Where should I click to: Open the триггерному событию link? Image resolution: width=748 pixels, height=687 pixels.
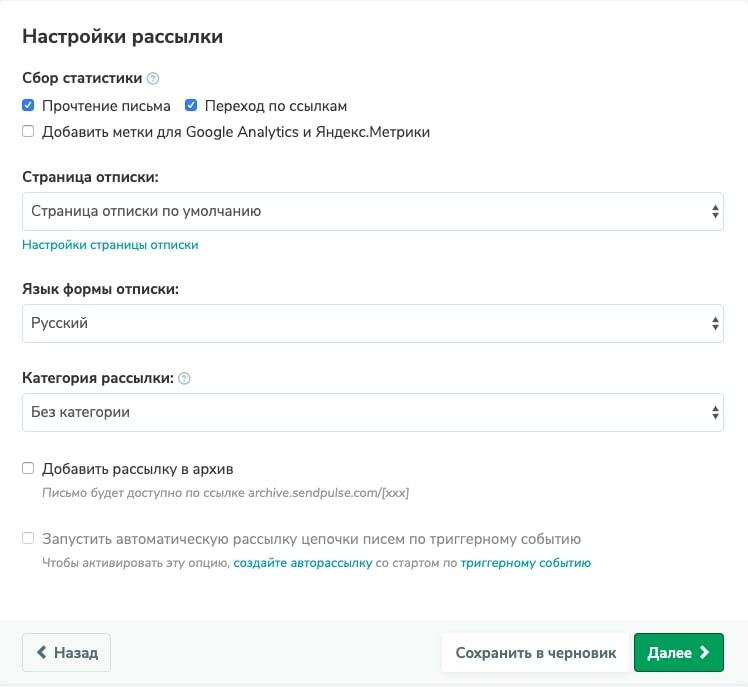click(525, 563)
